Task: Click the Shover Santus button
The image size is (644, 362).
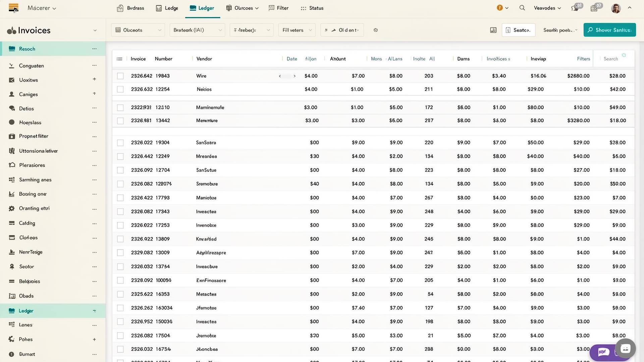Action: click(x=609, y=30)
